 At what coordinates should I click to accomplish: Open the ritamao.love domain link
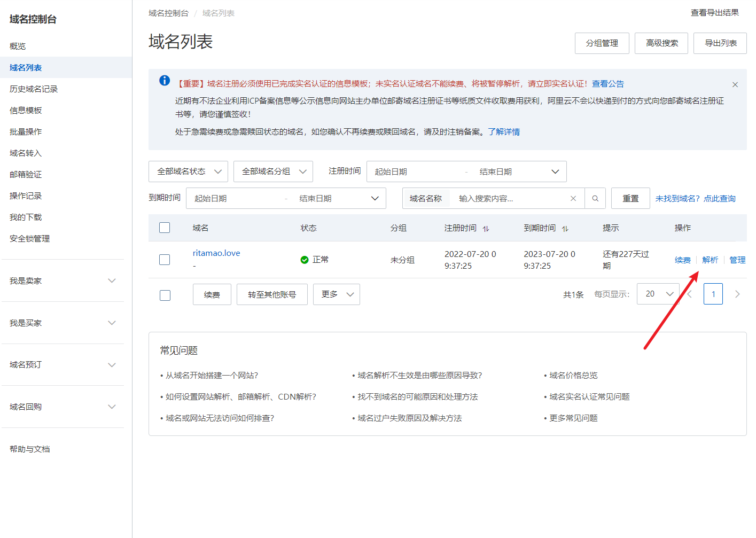[x=216, y=253]
